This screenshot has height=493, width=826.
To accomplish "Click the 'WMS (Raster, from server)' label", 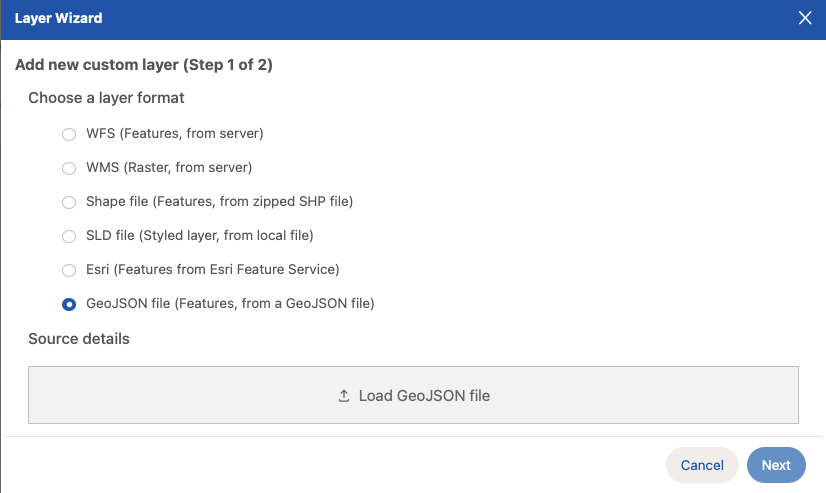I will (169, 167).
